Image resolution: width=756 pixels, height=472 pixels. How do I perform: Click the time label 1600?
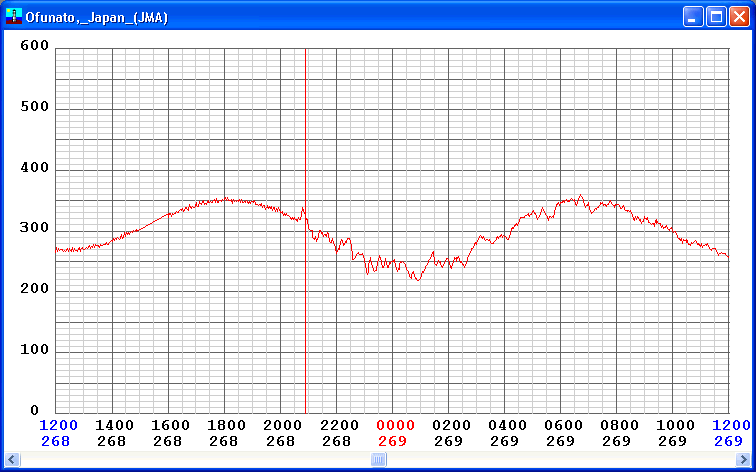(x=170, y=425)
